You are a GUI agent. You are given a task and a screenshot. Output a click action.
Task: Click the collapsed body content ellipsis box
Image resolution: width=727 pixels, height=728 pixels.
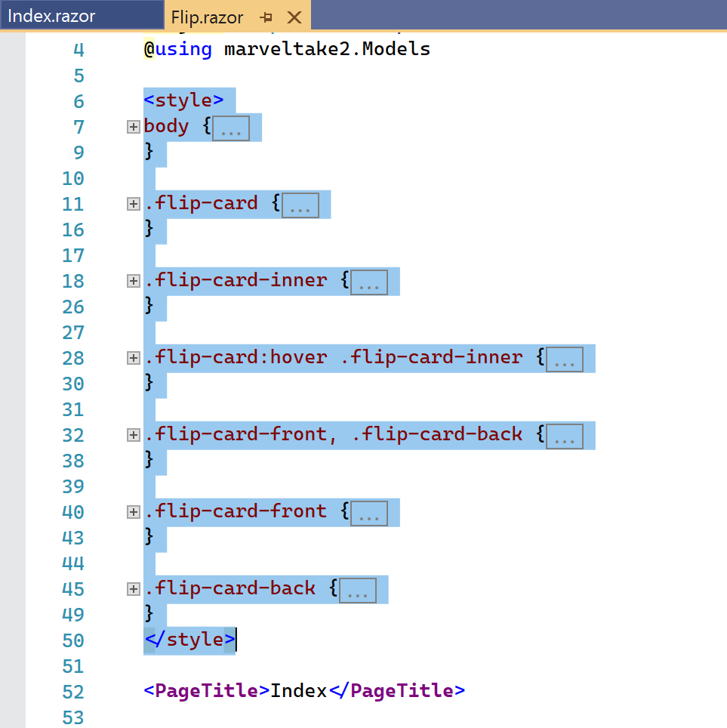(230, 128)
